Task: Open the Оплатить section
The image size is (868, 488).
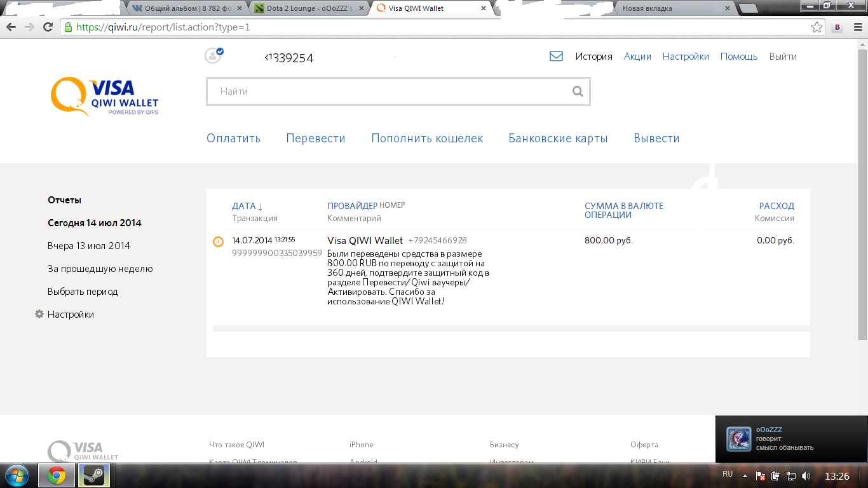Action: [x=233, y=139]
